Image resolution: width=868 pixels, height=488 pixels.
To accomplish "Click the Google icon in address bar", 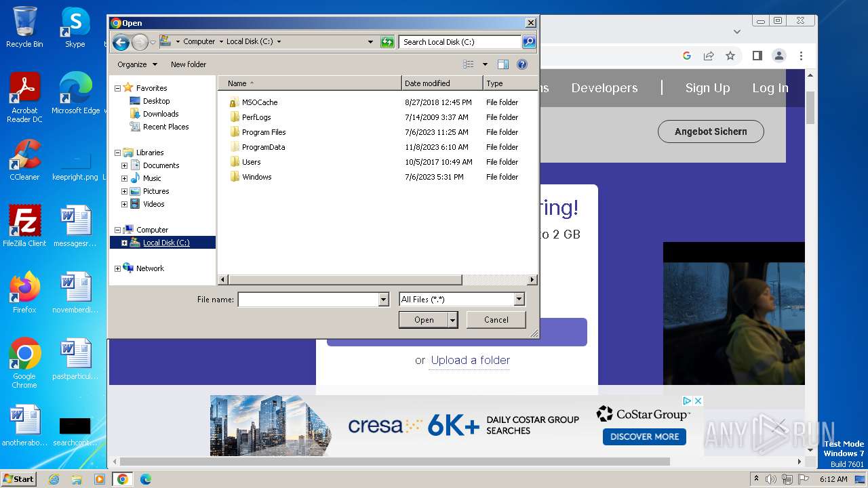I will (687, 56).
